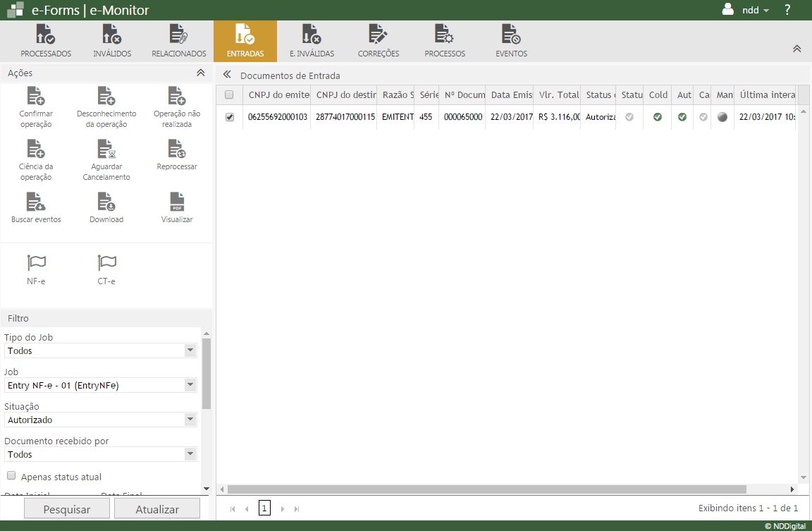Switch to the Processados tab

[46, 41]
